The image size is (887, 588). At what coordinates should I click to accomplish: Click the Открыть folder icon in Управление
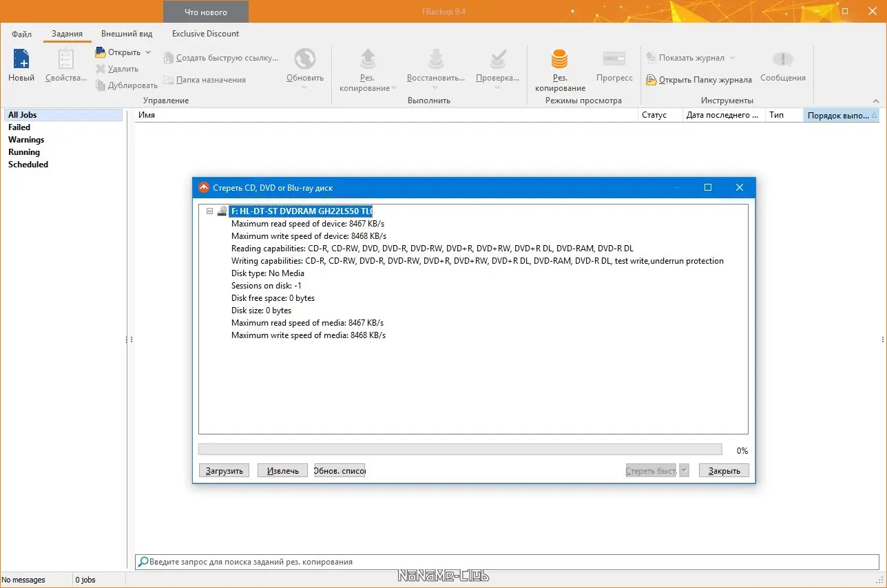coord(101,52)
